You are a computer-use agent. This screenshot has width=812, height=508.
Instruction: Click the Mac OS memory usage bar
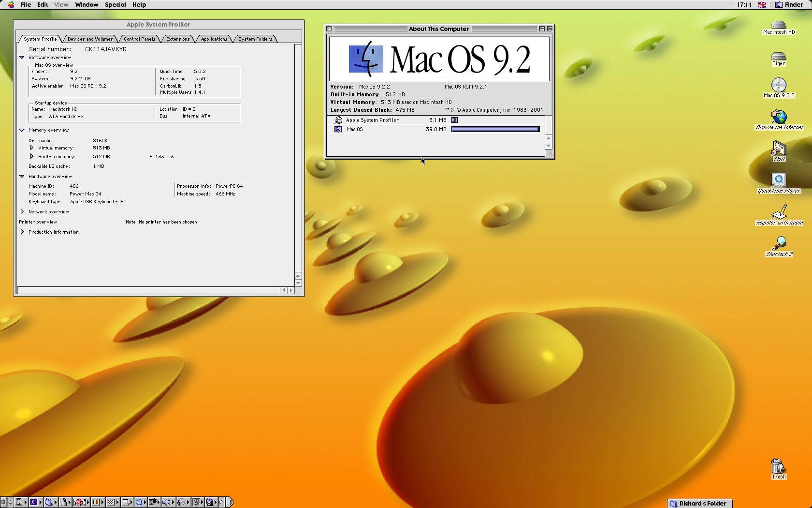click(x=495, y=129)
